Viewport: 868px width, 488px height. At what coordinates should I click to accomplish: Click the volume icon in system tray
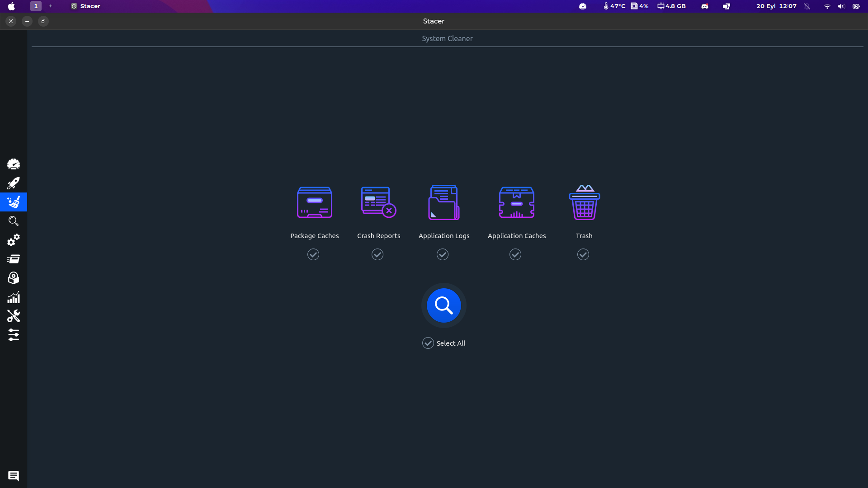(841, 6)
